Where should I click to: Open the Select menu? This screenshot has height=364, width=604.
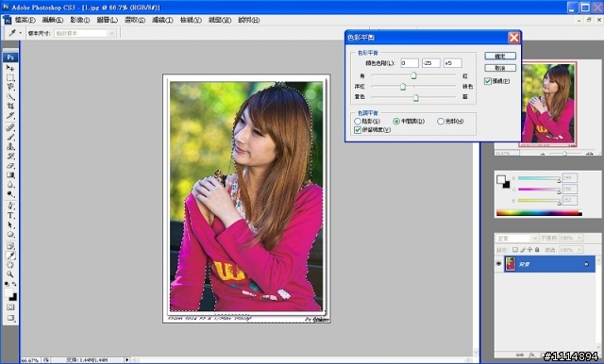(135, 20)
